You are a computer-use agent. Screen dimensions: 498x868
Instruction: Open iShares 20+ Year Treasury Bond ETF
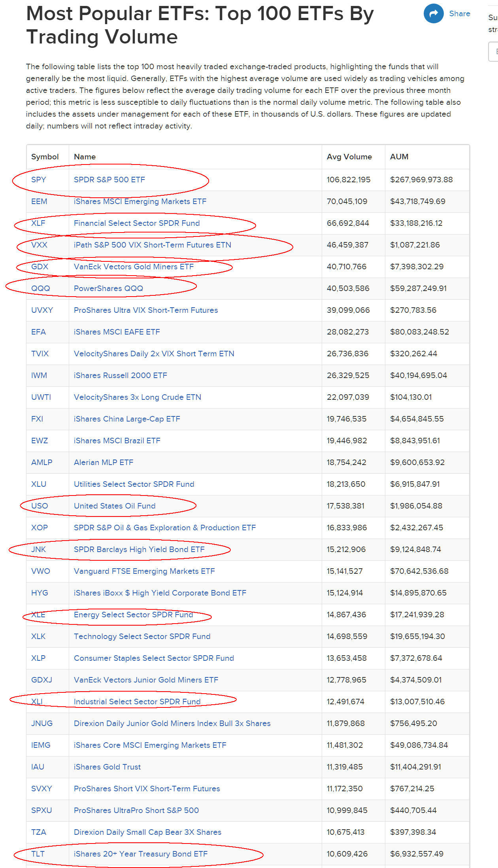point(141,854)
